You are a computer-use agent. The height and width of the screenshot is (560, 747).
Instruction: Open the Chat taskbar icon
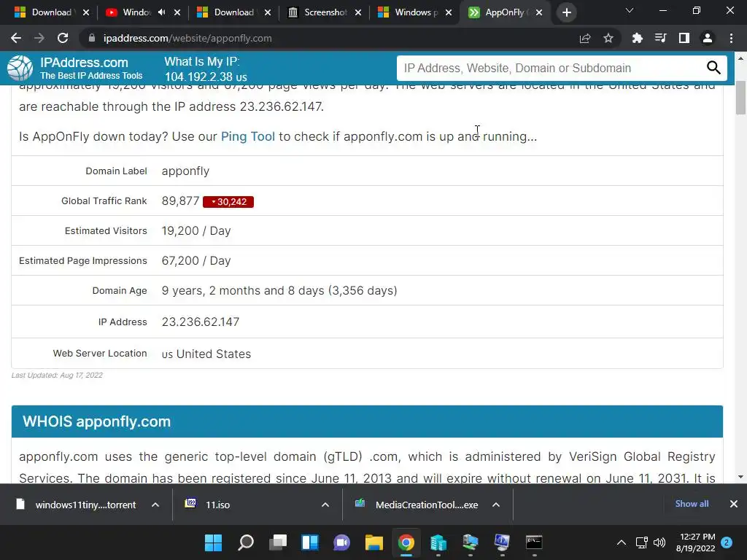341,542
